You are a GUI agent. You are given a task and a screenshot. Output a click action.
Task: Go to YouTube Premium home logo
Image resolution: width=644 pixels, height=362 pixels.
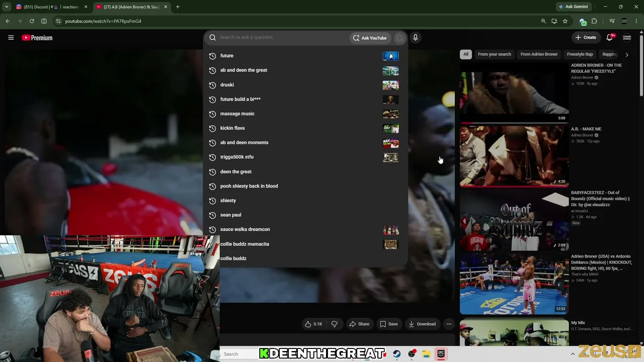(37, 38)
